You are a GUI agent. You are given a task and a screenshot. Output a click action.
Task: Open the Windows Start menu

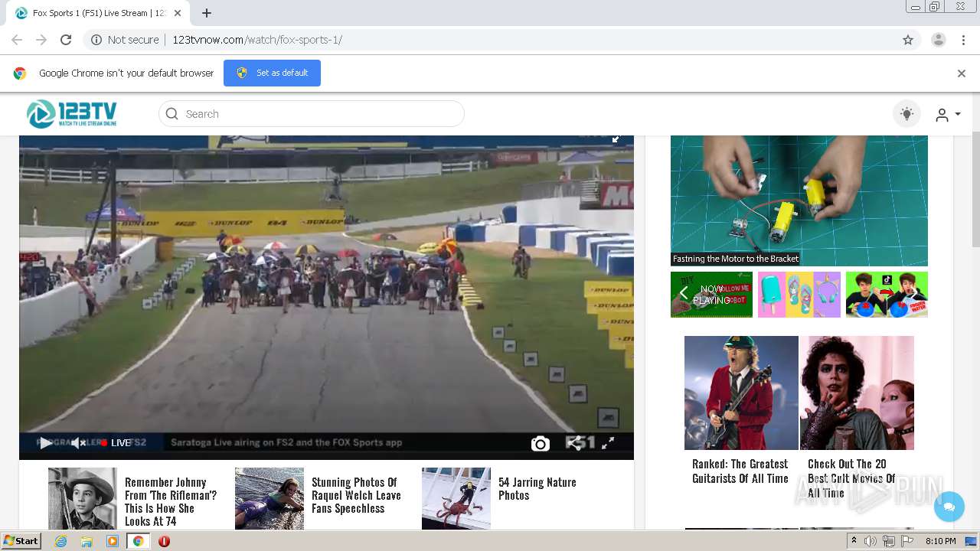pyautogui.click(x=21, y=541)
